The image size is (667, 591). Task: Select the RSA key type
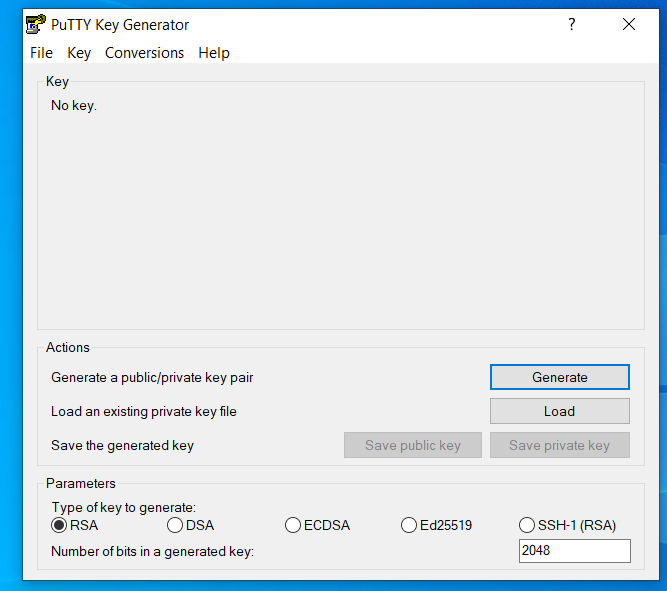pos(74,525)
